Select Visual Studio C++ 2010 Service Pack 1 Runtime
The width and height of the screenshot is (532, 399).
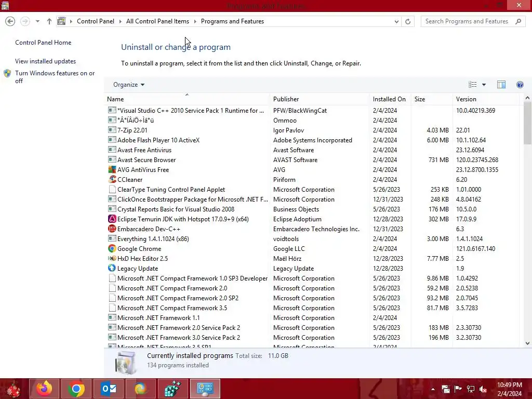tap(190, 111)
